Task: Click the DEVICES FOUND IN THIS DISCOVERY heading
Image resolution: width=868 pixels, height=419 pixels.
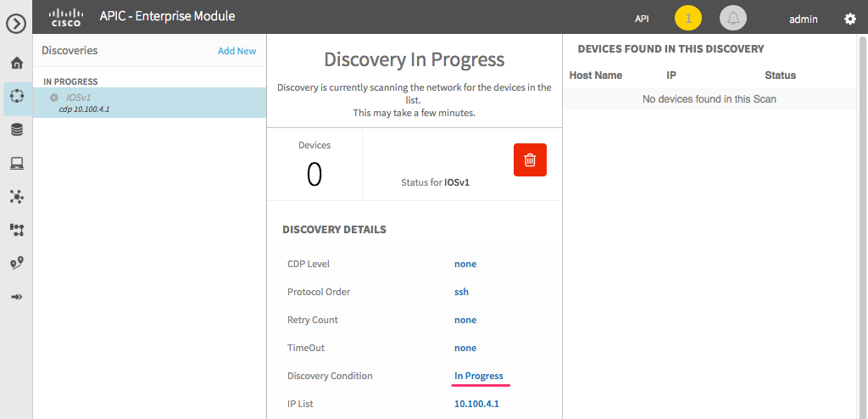Action: coord(671,49)
